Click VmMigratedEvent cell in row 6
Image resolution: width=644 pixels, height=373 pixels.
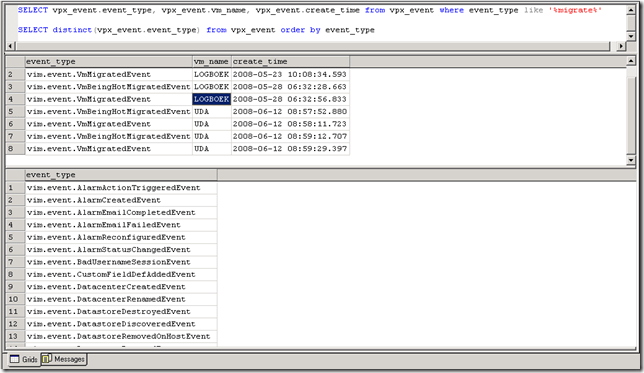click(109, 124)
